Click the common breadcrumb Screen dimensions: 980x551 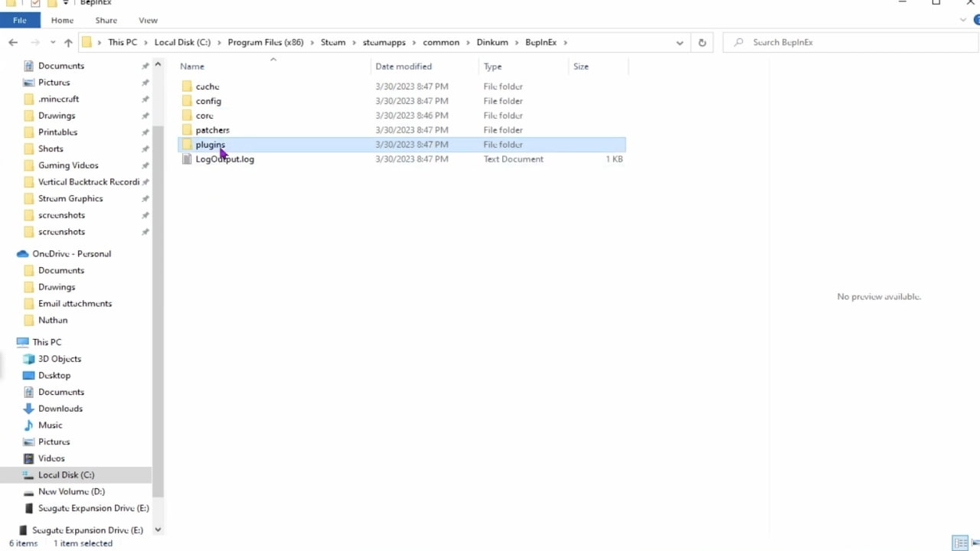click(x=441, y=42)
